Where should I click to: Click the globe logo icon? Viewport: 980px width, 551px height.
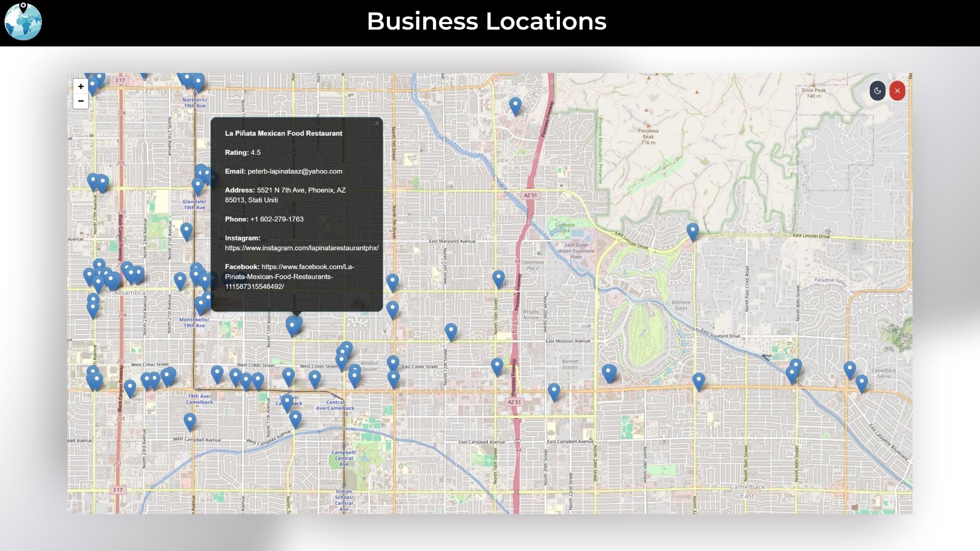23,22
